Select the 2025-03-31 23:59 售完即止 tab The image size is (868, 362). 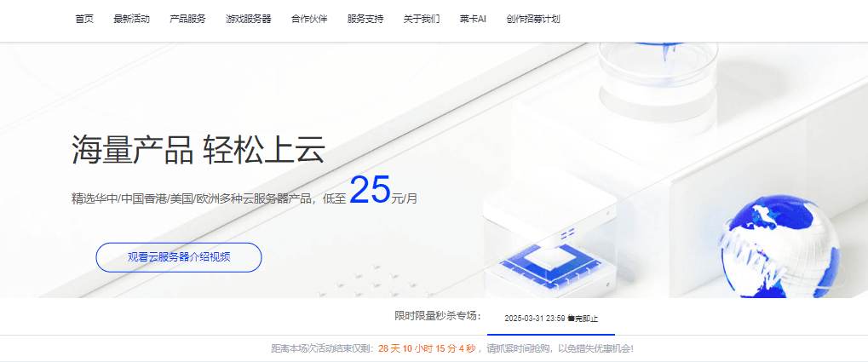click(x=551, y=319)
